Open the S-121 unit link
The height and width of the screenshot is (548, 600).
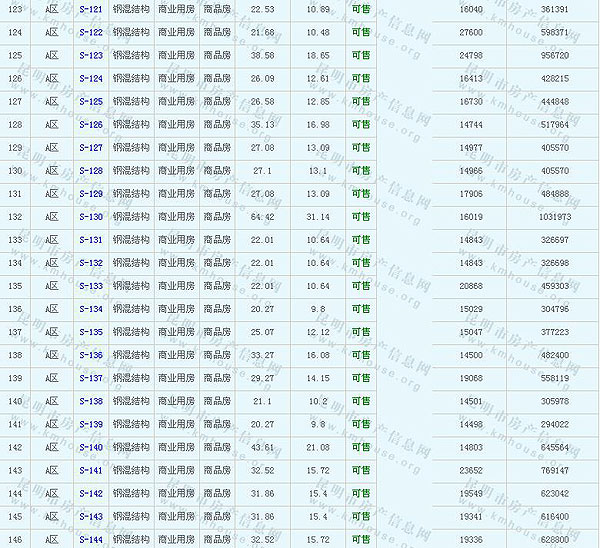tap(91, 9)
